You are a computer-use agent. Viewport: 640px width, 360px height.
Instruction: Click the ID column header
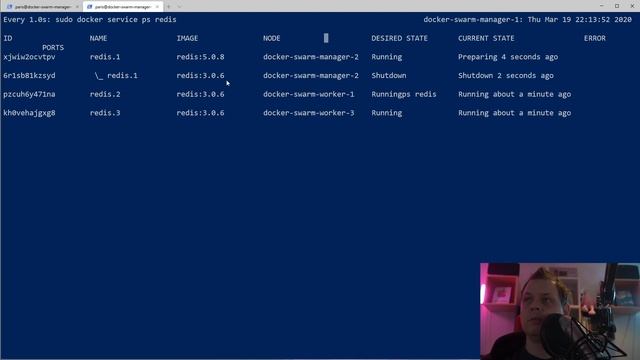[x=8, y=38]
